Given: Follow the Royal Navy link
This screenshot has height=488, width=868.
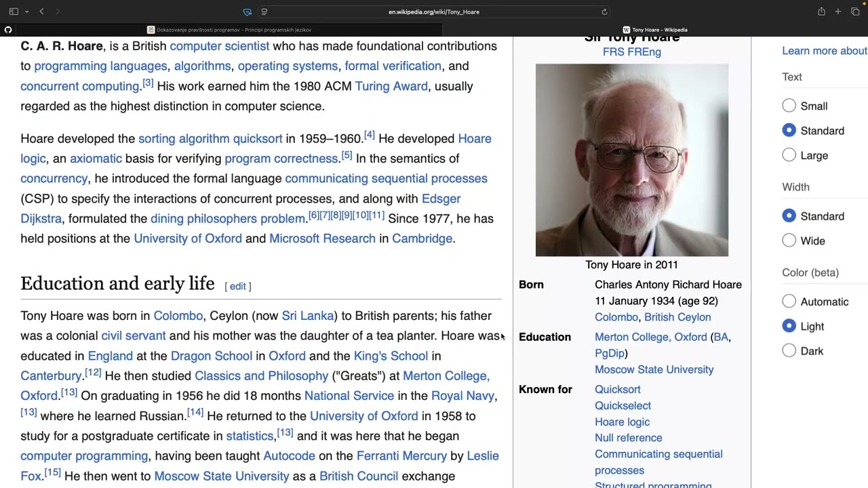Looking at the screenshot, I should (462, 396).
